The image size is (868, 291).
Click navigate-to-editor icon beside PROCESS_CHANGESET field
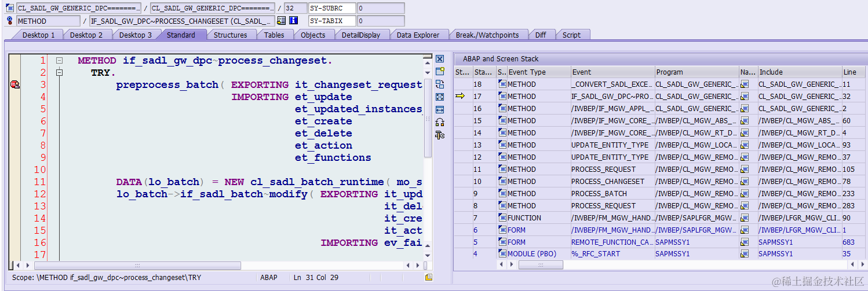click(x=281, y=21)
